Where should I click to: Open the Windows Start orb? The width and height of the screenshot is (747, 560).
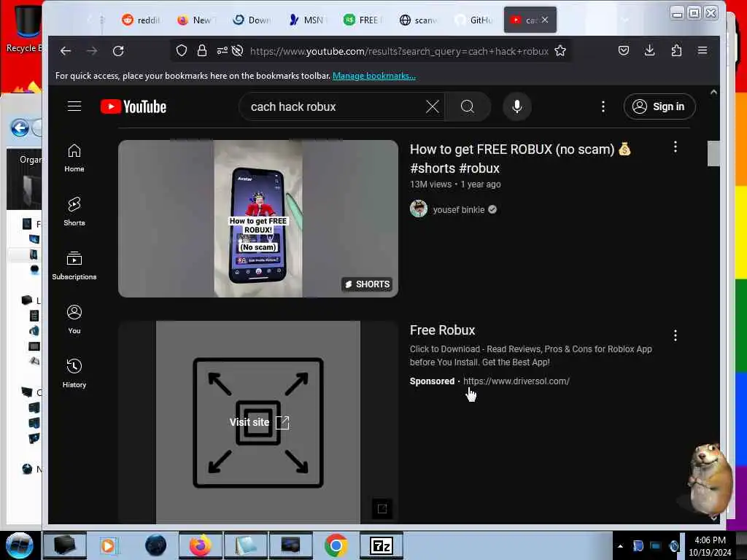click(20, 545)
